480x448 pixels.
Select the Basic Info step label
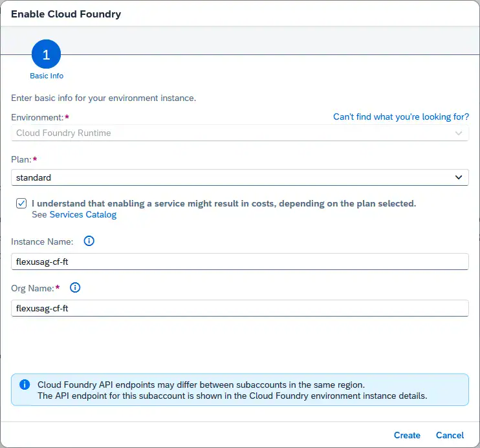coord(47,76)
